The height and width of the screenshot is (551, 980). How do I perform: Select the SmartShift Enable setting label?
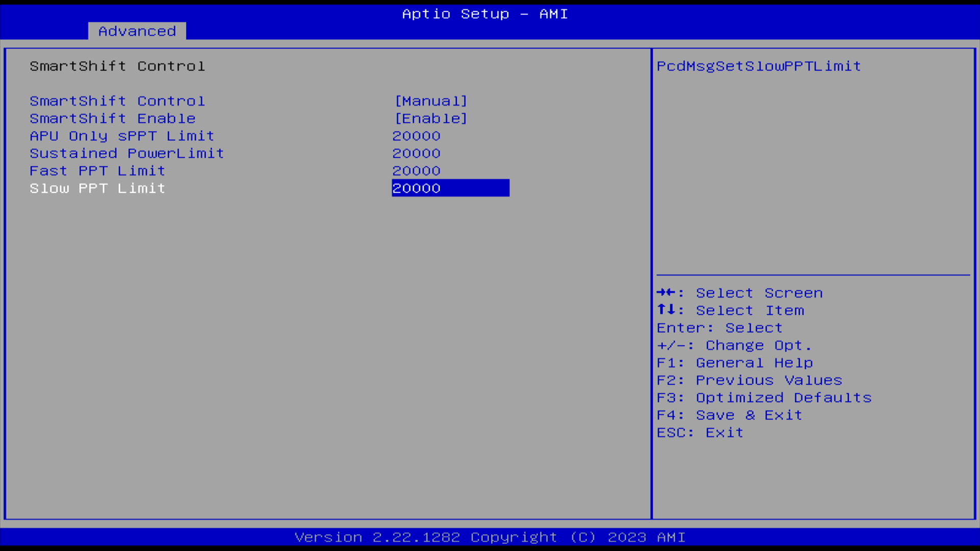113,118
